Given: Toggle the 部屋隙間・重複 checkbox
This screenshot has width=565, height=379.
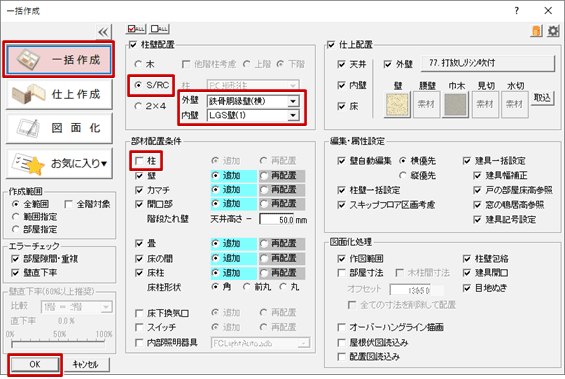Looking at the screenshot, I should coord(15,259).
